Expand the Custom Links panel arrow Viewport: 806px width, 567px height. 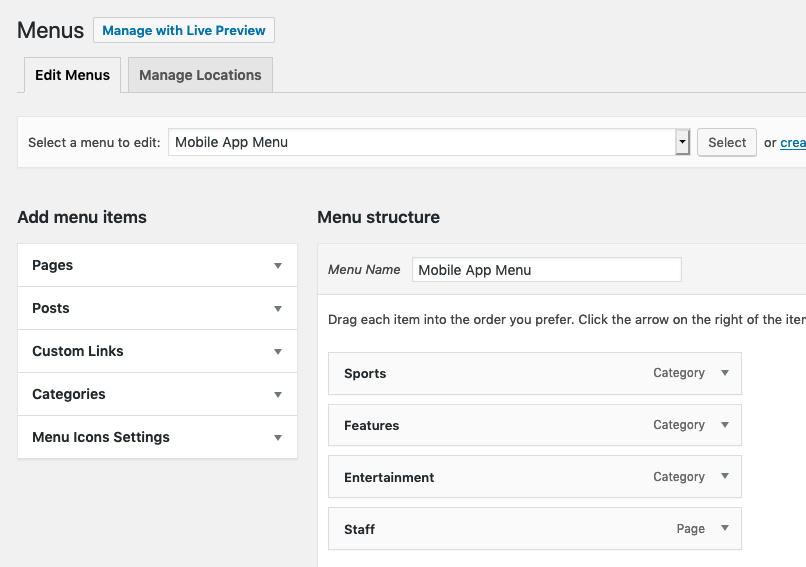278,352
